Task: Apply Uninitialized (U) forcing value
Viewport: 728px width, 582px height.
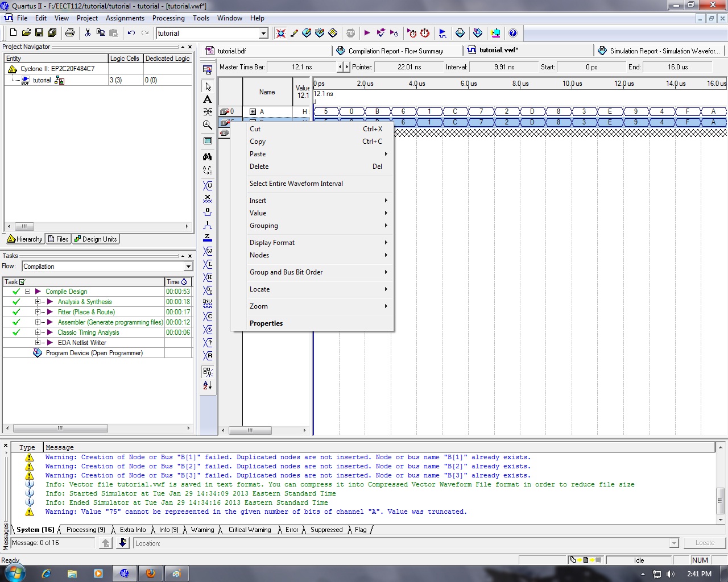Action: click(208, 186)
